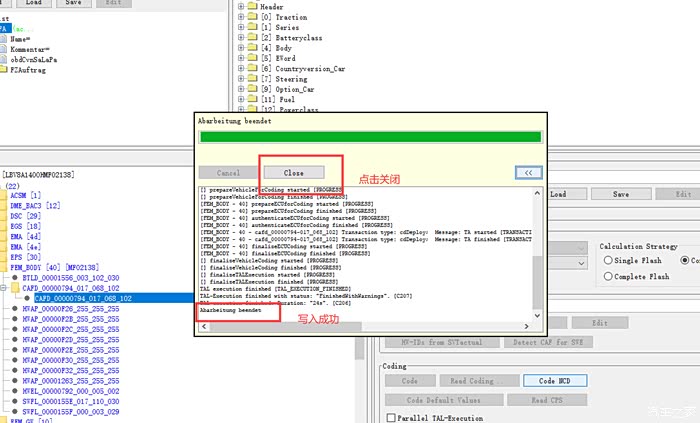This screenshot has height=423, width=700.
Task: Select HWAP_00000F2B_255_255_255 in the tree
Action: pos(71,319)
